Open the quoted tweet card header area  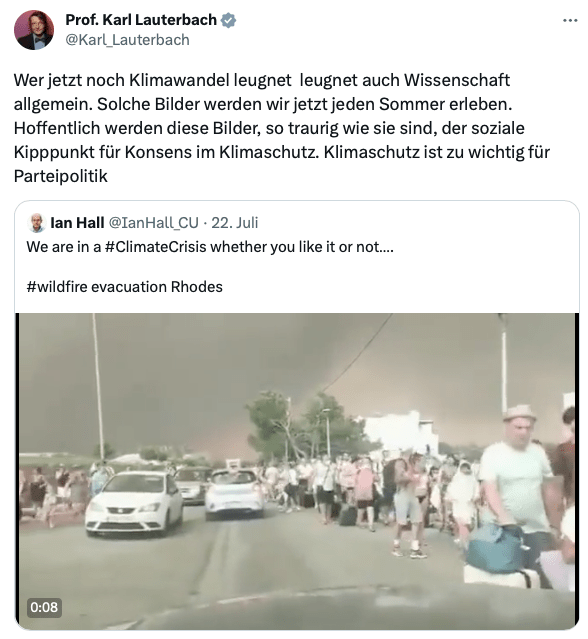(x=143, y=223)
